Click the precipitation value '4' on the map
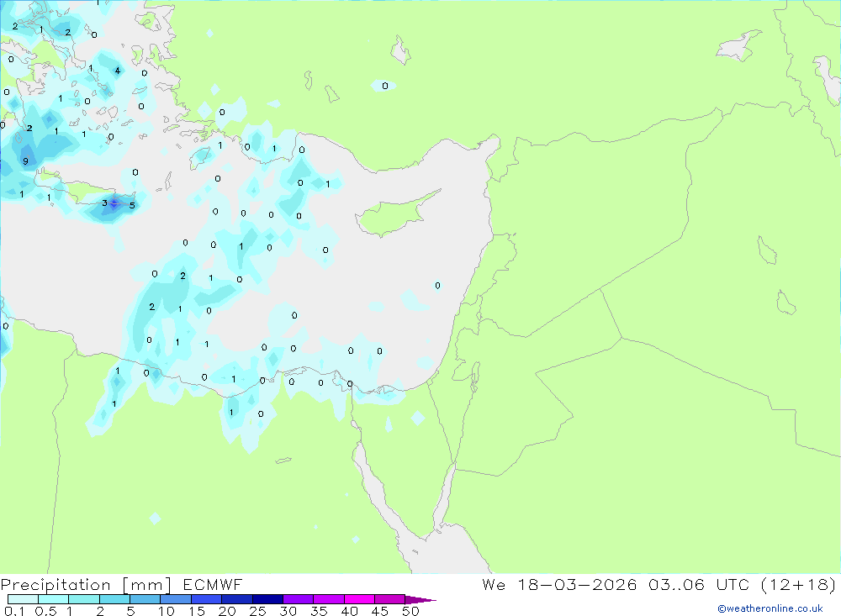 pyautogui.click(x=118, y=71)
